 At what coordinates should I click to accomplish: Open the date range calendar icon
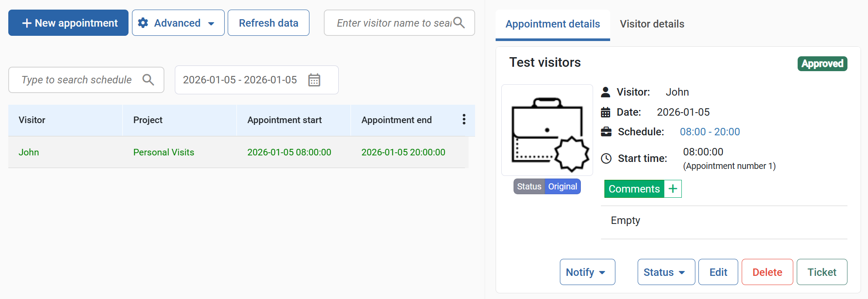coord(314,80)
